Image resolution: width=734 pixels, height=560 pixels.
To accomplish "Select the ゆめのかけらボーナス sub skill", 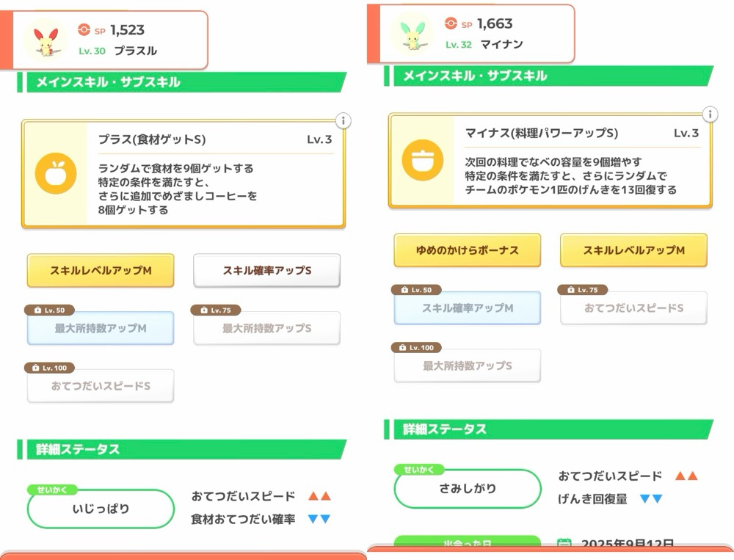I will [468, 250].
